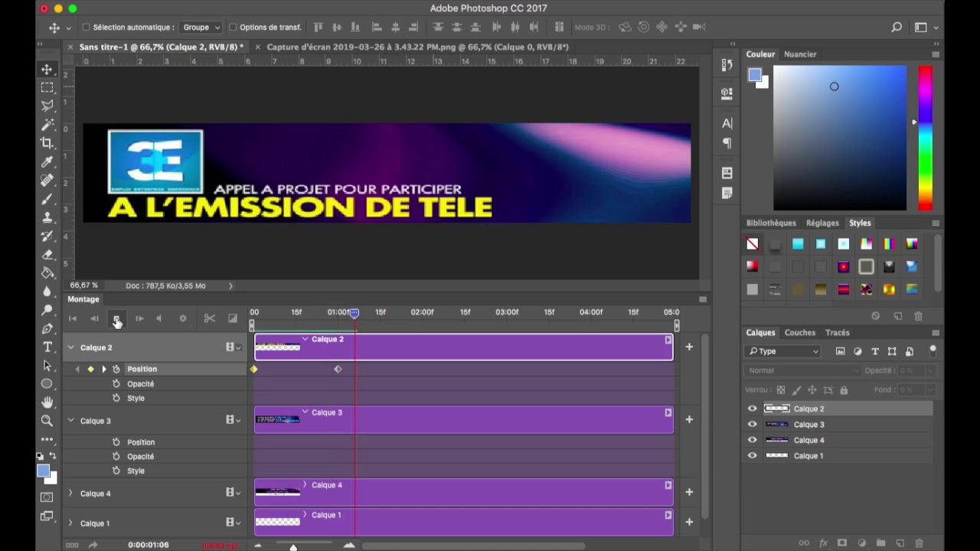Select the Horizontal Type tool
This screenshot has height=551, width=980.
(47, 347)
